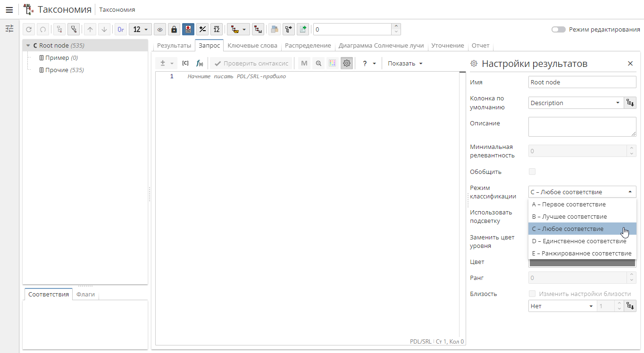Select 'A – Первое соответствие' option
Screen dimensions: 644x353
pyautogui.click(x=582, y=204)
